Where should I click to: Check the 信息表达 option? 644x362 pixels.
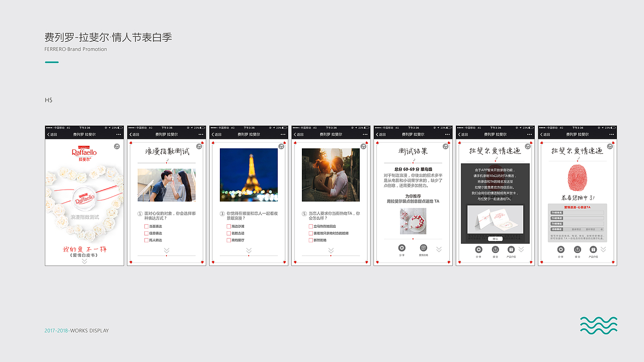pos(146,233)
